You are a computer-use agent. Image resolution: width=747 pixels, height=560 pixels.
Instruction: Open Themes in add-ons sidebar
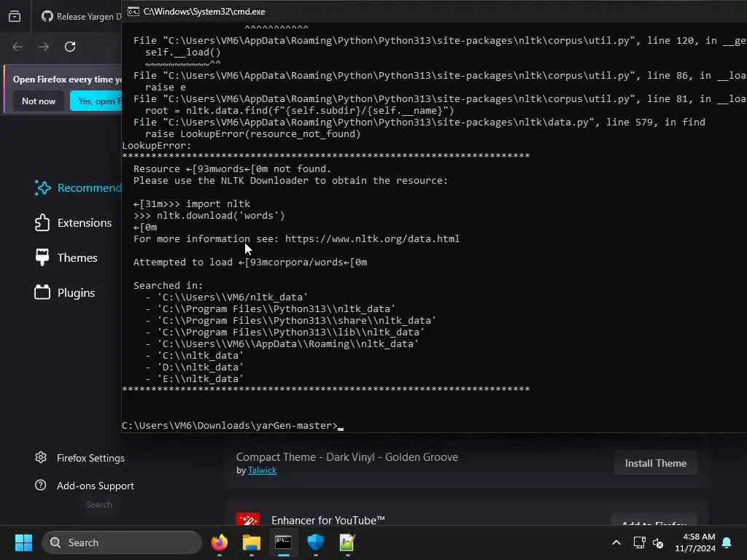[66, 257]
